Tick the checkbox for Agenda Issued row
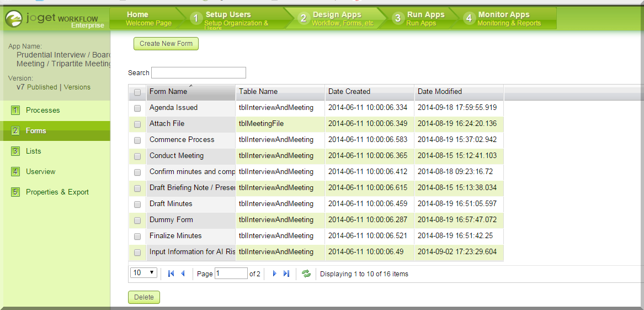This screenshot has width=644, height=310. tap(137, 108)
